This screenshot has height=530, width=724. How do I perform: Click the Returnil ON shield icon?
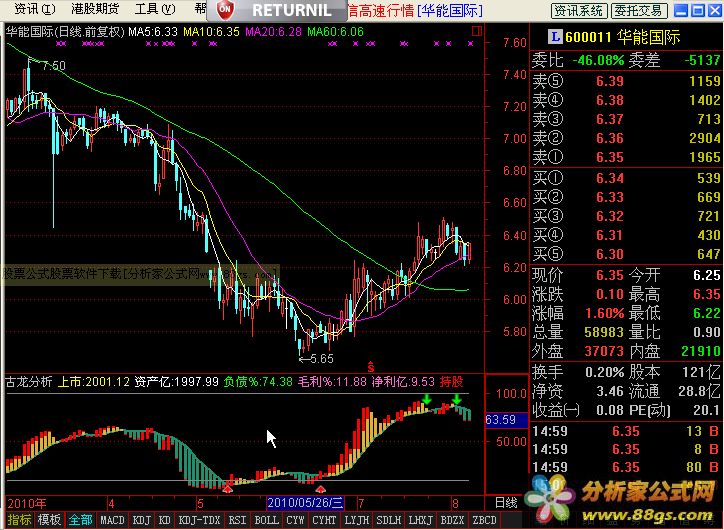(x=225, y=9)
